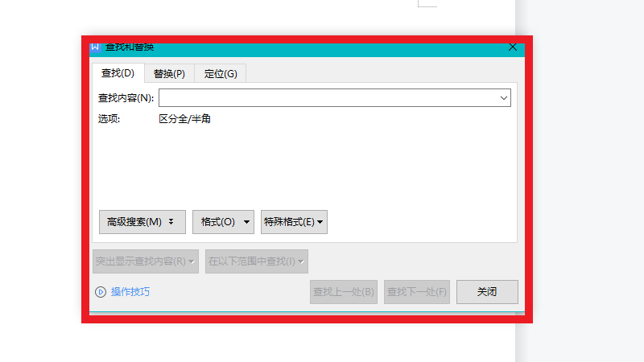
Task: Open 突出显示查找内容(R) dropdown
Action: (146, 261)
